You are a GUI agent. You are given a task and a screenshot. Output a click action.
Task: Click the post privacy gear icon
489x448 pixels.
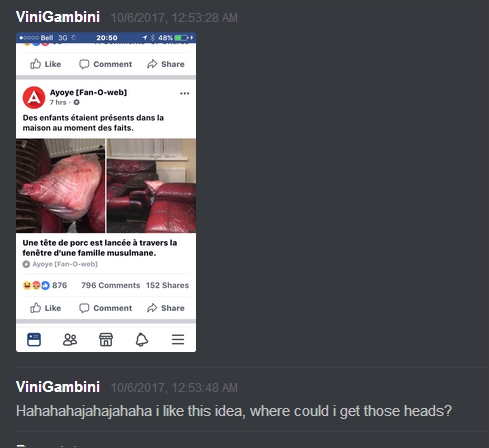tap(77, 102)
